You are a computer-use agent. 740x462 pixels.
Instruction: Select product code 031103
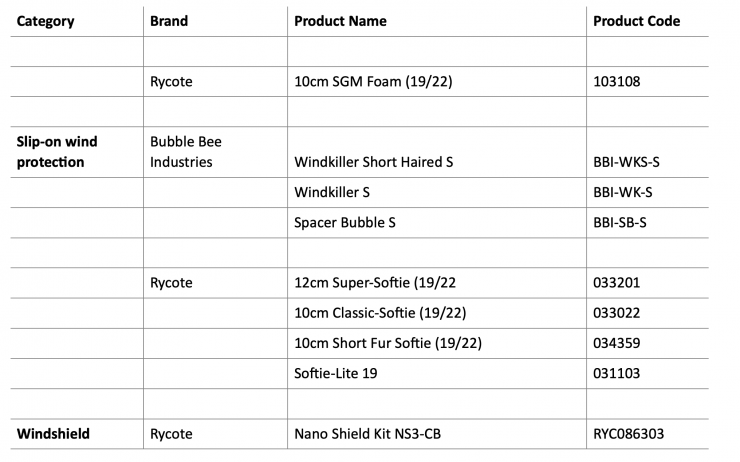[x=617, y=373]
